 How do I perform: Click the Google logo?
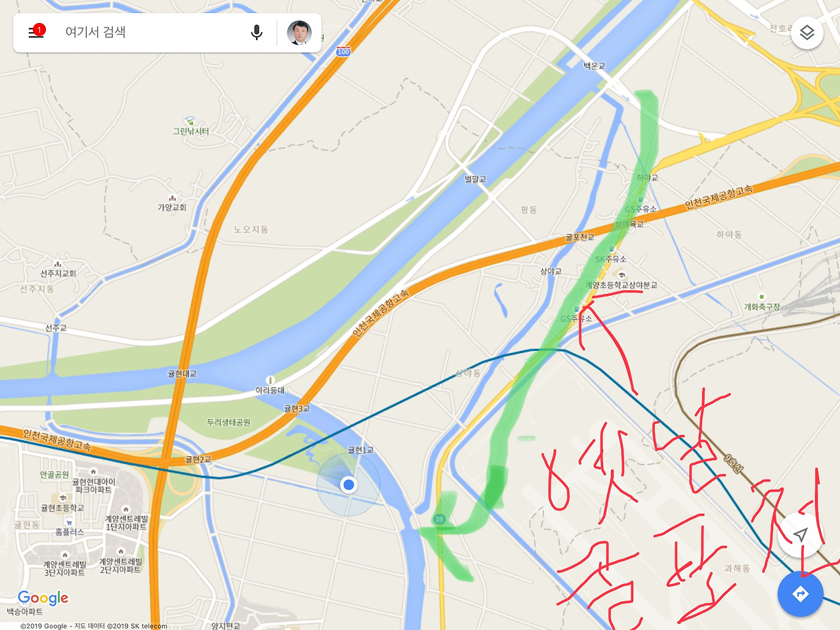point(43,598)
